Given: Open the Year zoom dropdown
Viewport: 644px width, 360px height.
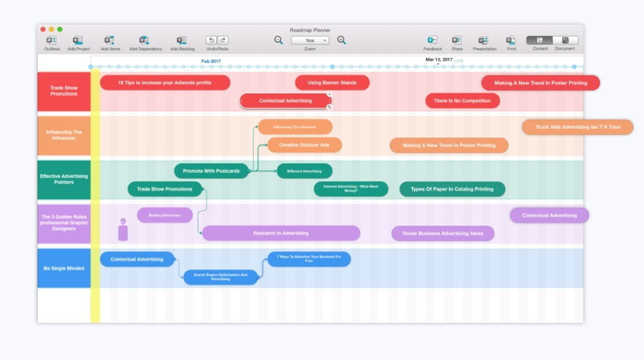Looking at the screenshot, I should 310,40.
